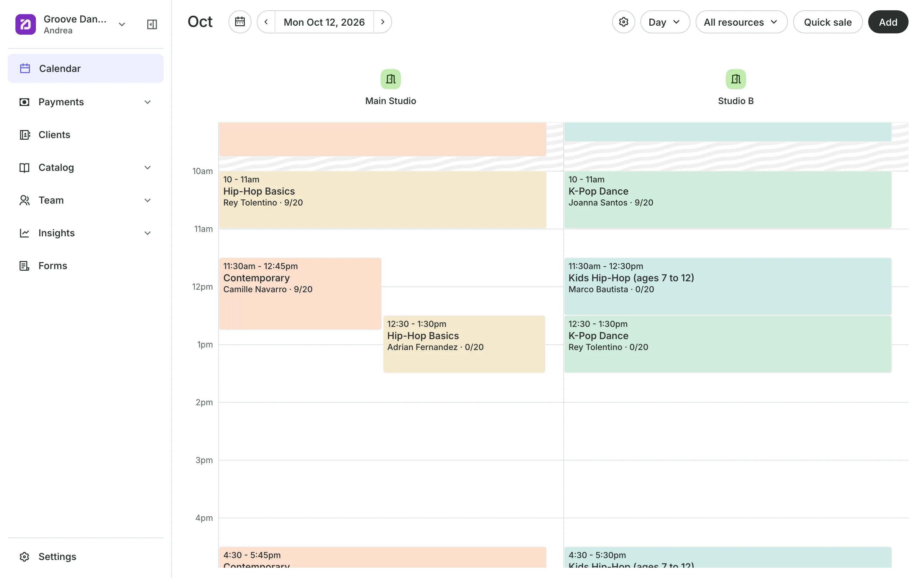The image size is (924, 578).
Task: Expand the Payments submenu chevron
Action: click(148, 102)
